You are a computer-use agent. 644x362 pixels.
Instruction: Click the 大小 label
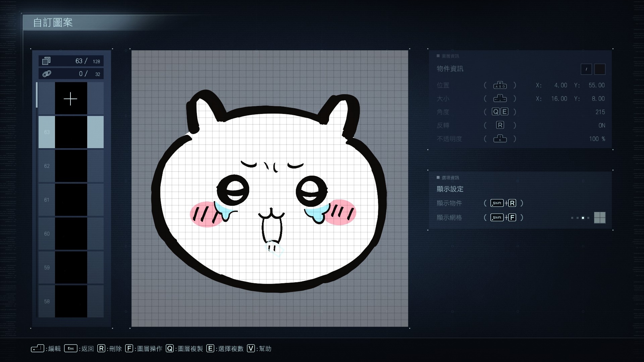pos(443,99)
